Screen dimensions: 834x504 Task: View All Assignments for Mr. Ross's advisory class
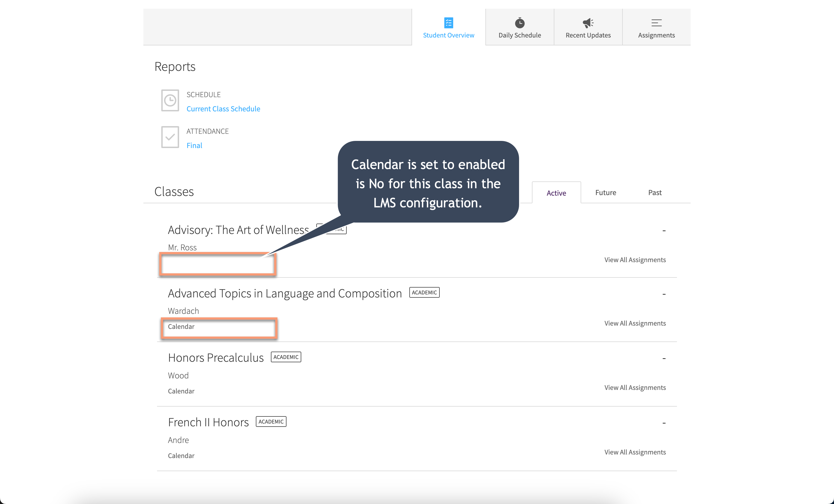click(635, 260)
